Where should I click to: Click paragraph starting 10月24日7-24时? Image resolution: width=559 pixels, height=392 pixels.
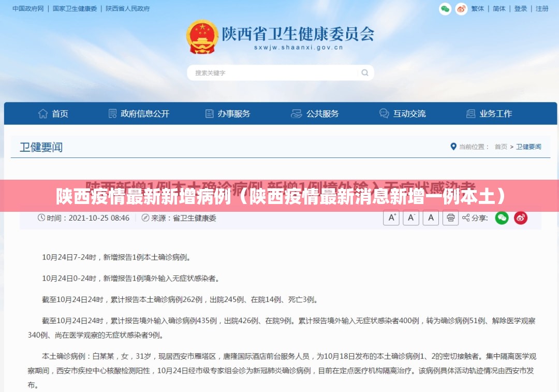click(x=117, y=257)
